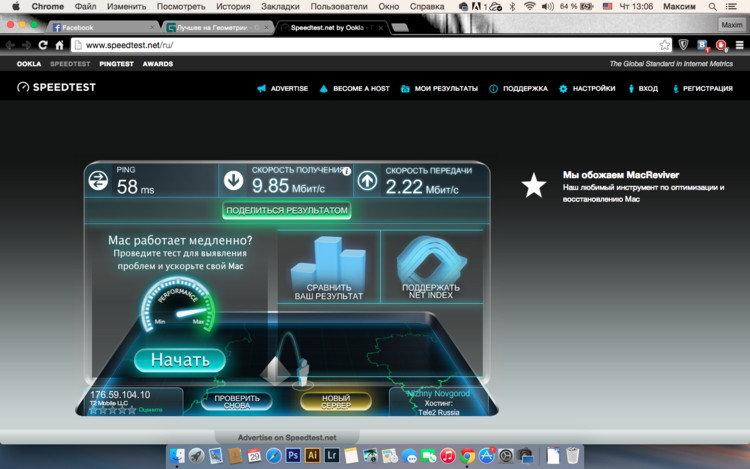The height and width of the screenshot is (469, 750).
Task: Switch to the Facebook tab
Action: coord(100,27)
